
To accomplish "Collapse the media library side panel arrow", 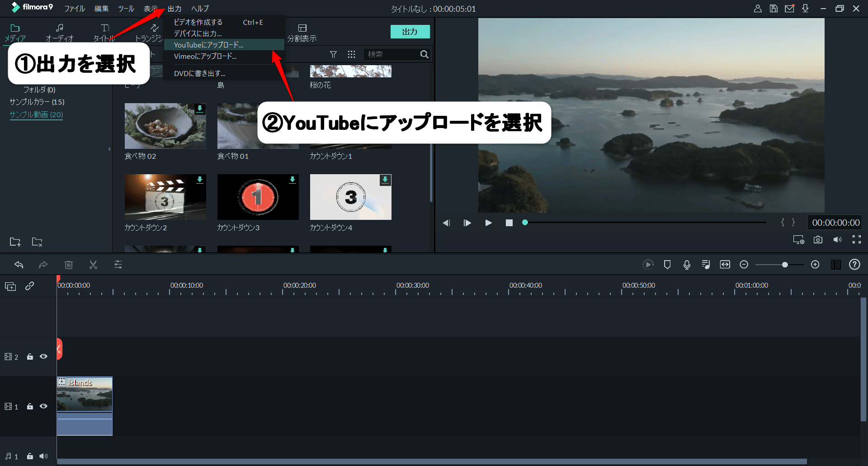I will [109, 149].
